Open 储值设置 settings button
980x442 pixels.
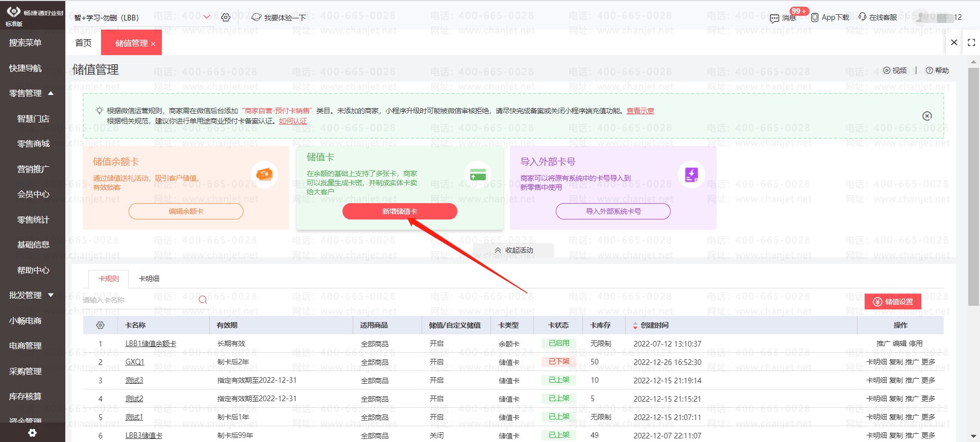[893, 302]
